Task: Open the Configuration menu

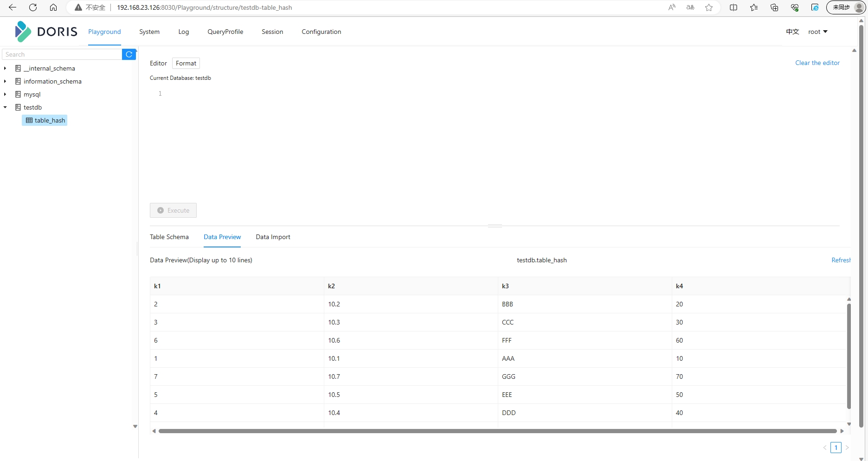Action: click(x=321, y=32)
